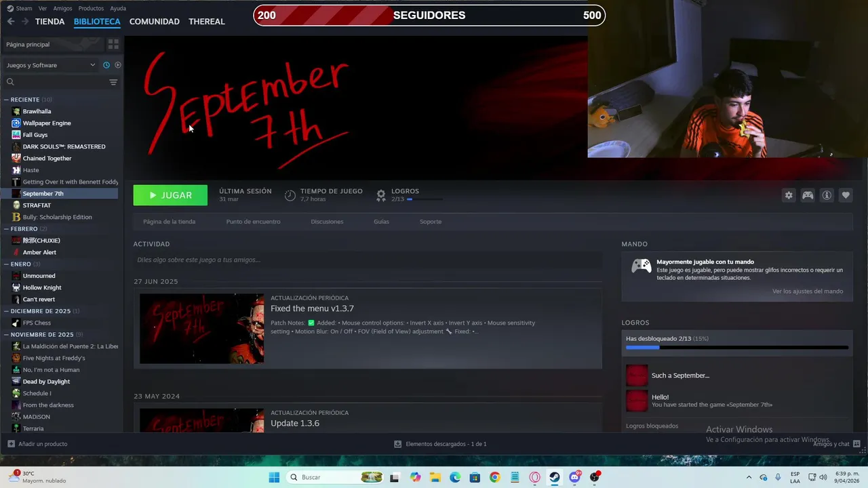868x488 pixels.
Task: Open Discord from the taskbar
Action: pyautogui.click(x=574, y=477)
